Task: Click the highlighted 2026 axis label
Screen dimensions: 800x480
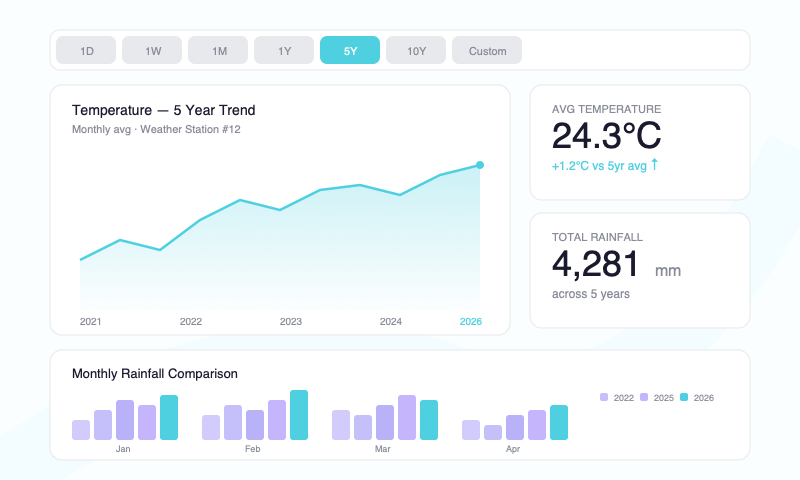Action: click(470, 321)
